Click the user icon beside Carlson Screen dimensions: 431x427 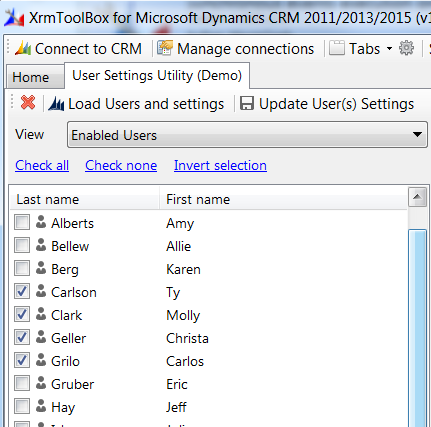[41, 291]
